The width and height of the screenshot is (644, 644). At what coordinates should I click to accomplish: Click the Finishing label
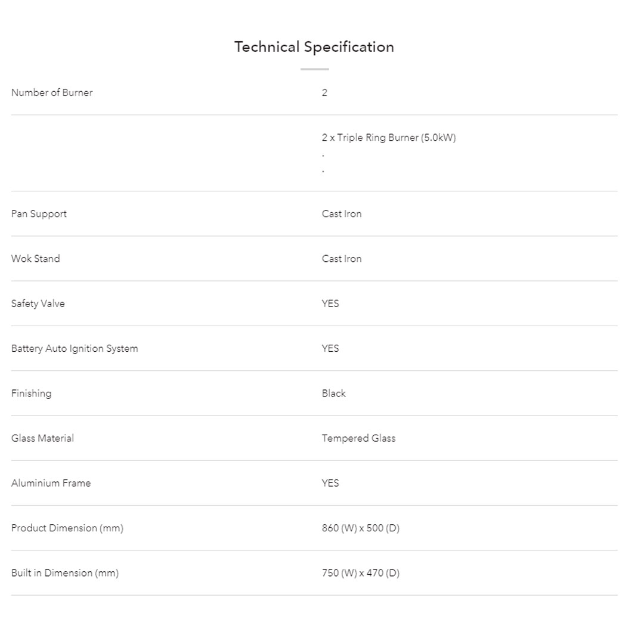(31, 394)
